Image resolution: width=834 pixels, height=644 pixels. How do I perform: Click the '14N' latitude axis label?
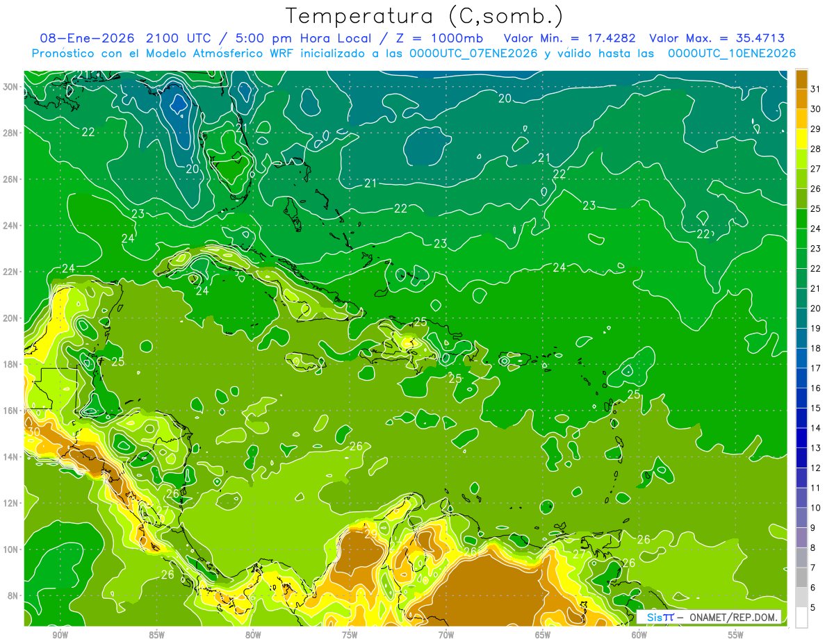[x=10, y=456]
